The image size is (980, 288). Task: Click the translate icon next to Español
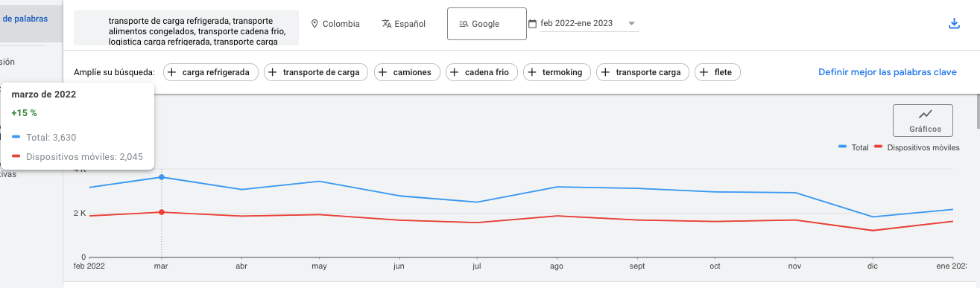[x=386, y=24]
